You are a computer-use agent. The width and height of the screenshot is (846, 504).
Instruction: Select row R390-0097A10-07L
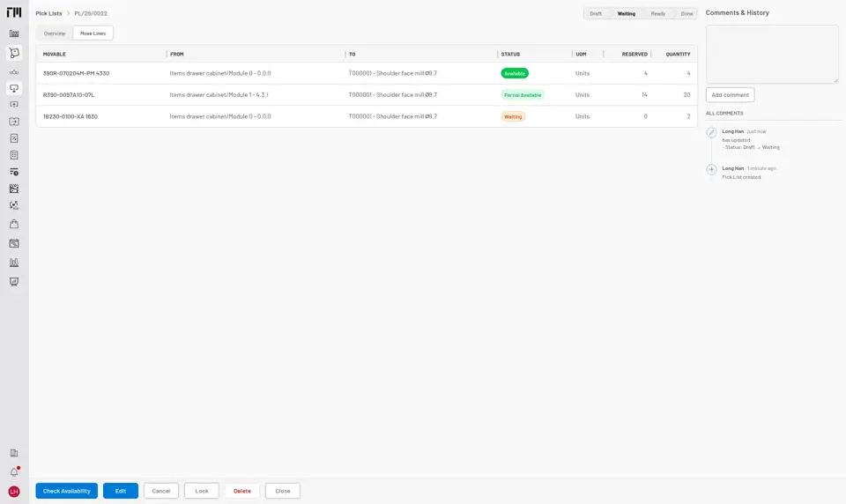coord(367,95)
